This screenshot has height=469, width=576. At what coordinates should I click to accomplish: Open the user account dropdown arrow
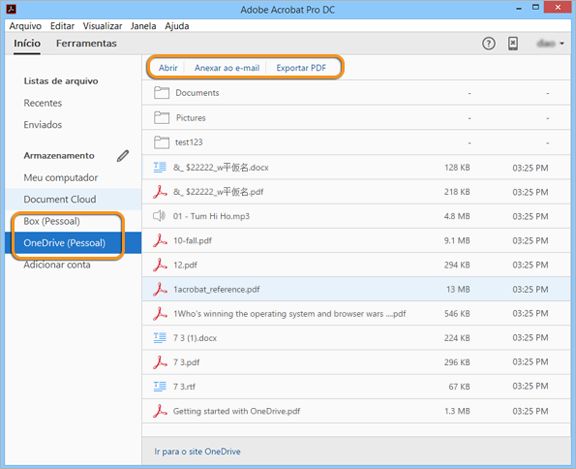tap(562, 44)
